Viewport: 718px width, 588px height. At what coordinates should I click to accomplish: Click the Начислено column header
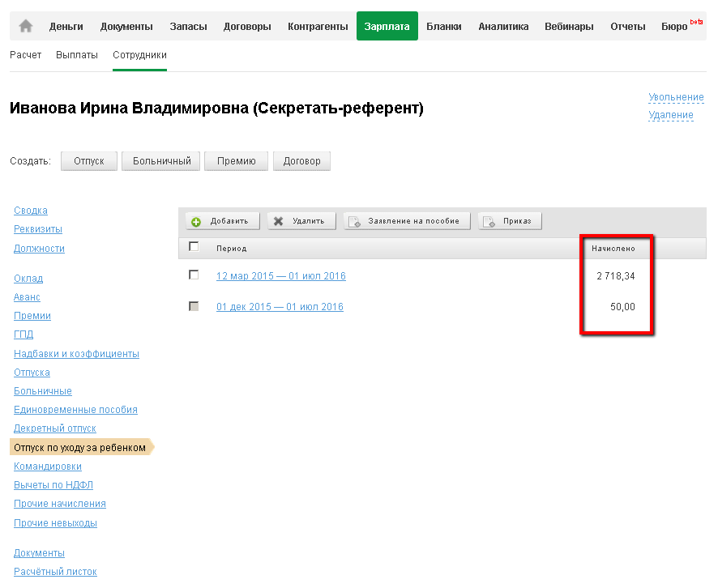[614, 248]
